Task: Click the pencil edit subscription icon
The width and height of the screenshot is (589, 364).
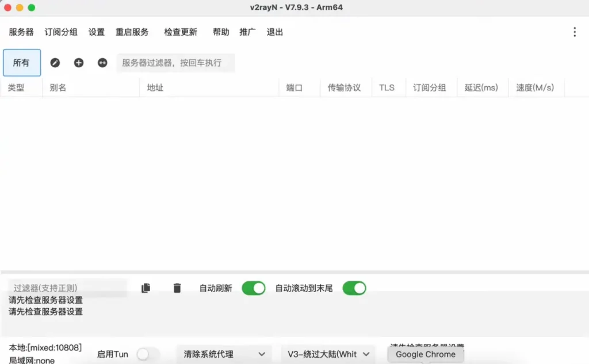Action: coord(55,63)
